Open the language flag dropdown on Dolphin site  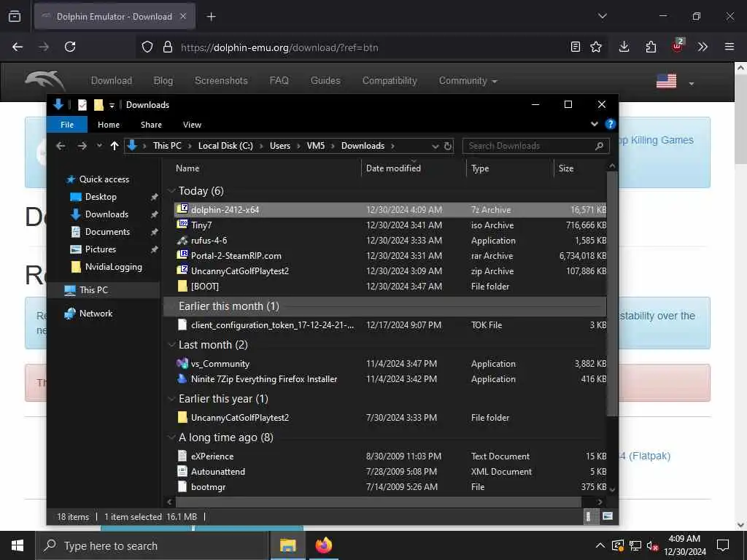[692, 83]
